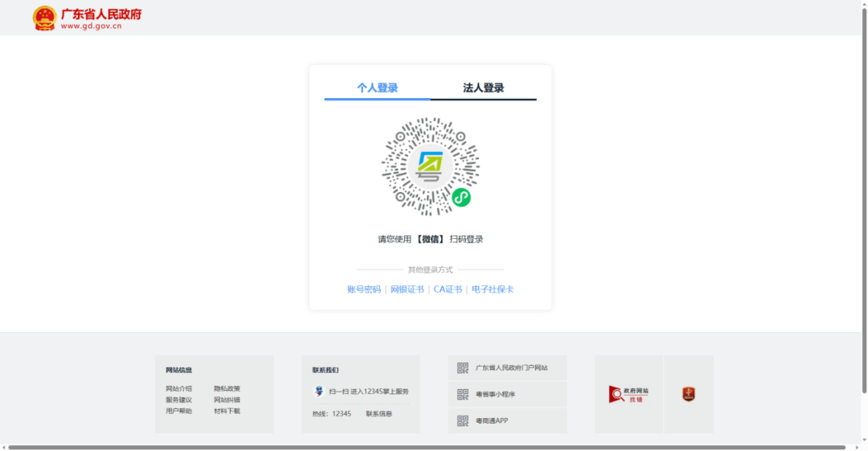Click the horizontal scrollbar thumb

pyautogui.click(x=426, y=447)
